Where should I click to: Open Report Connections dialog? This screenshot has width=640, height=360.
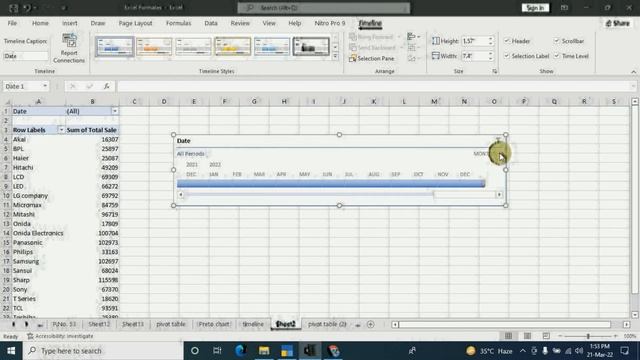[69, 48]
